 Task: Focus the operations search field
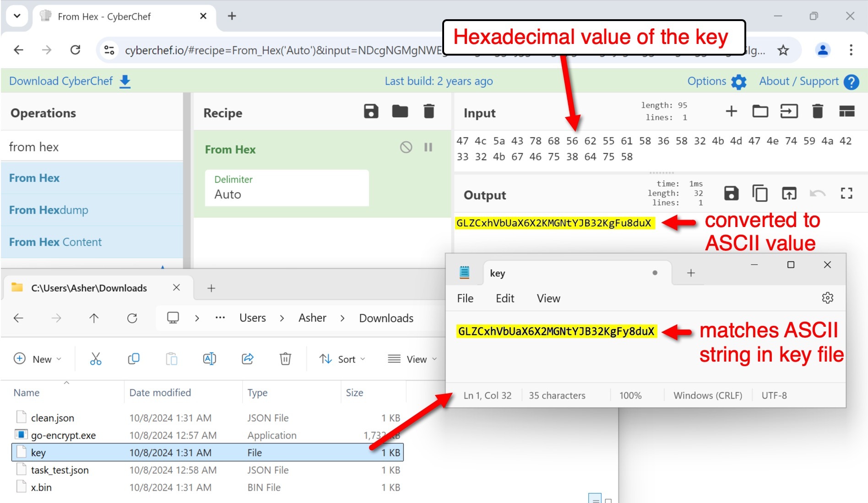[92, 147]
